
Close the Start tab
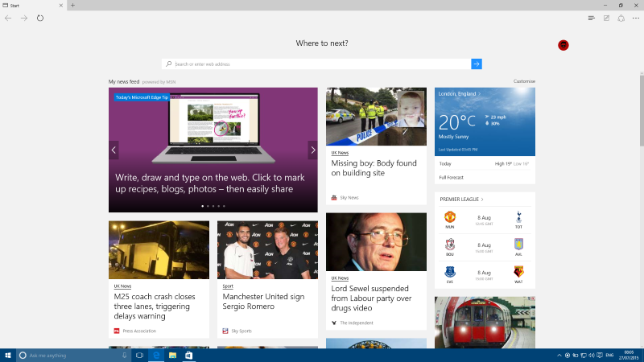pos(61,6)
